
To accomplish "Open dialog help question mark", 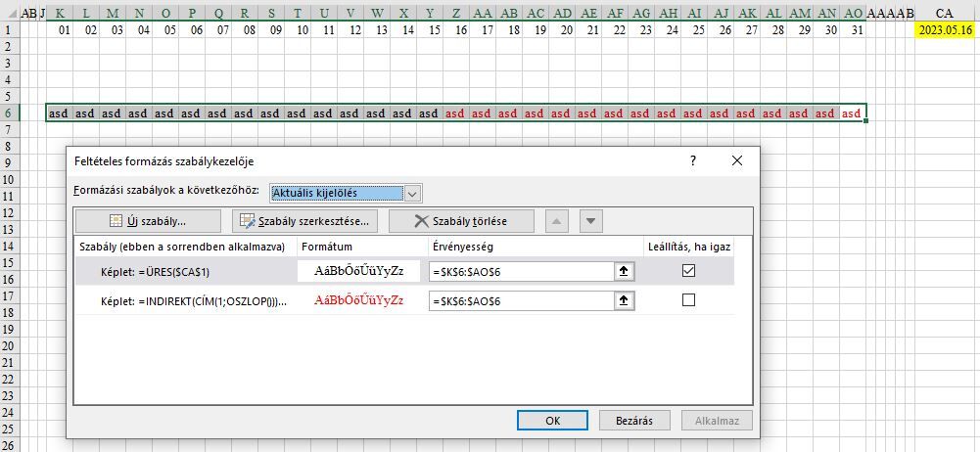I will [692, 161].
